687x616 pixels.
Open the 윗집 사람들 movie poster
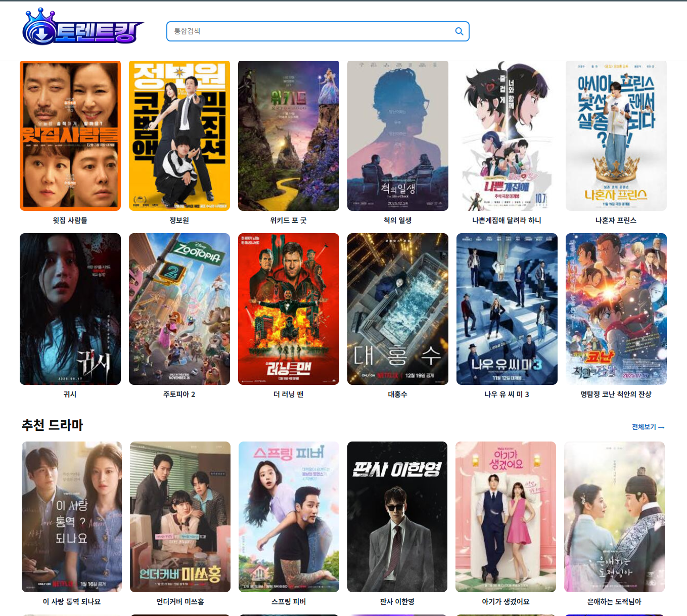pos(70,136)
